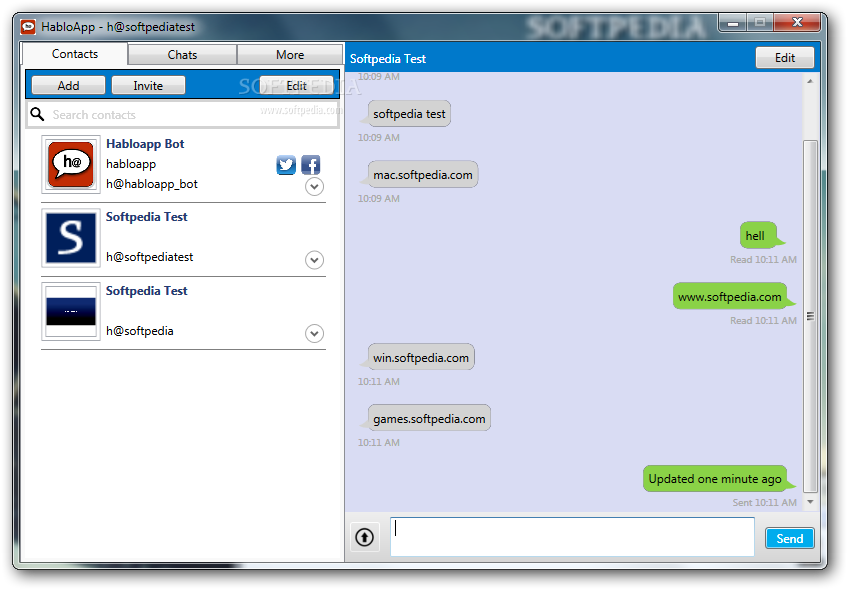
Task: Click the search magnifier icon
Action: point(37,114)
